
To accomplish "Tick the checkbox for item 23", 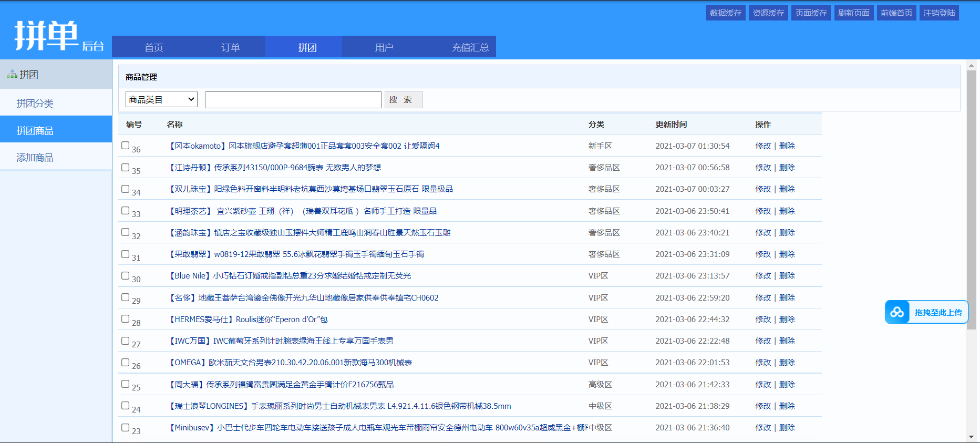I will [x=125, y=427].
